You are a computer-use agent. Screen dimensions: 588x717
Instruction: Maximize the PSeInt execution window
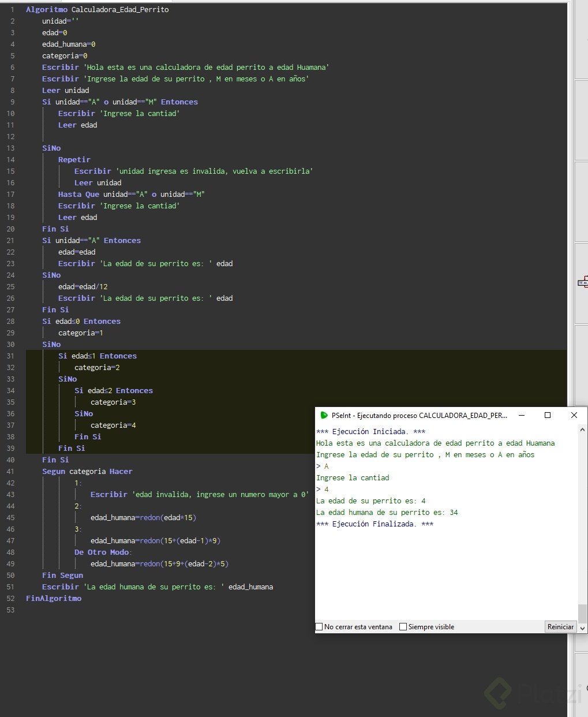coord(548,415)
